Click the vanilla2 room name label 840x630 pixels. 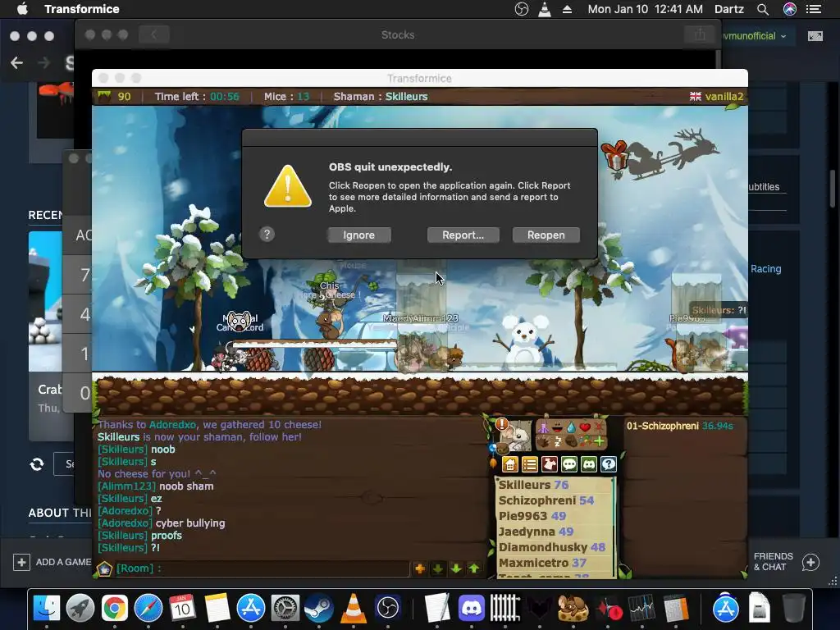[x=724, y=97]
